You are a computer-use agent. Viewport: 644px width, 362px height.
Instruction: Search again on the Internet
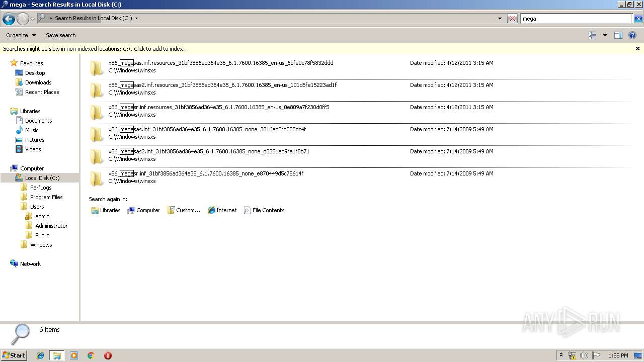222,210
